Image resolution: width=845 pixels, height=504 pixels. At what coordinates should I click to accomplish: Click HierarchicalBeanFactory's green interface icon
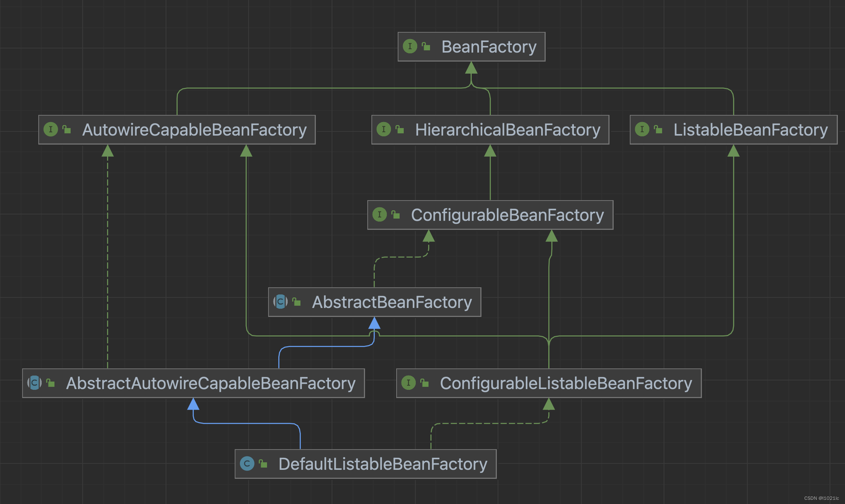point(383,130)
